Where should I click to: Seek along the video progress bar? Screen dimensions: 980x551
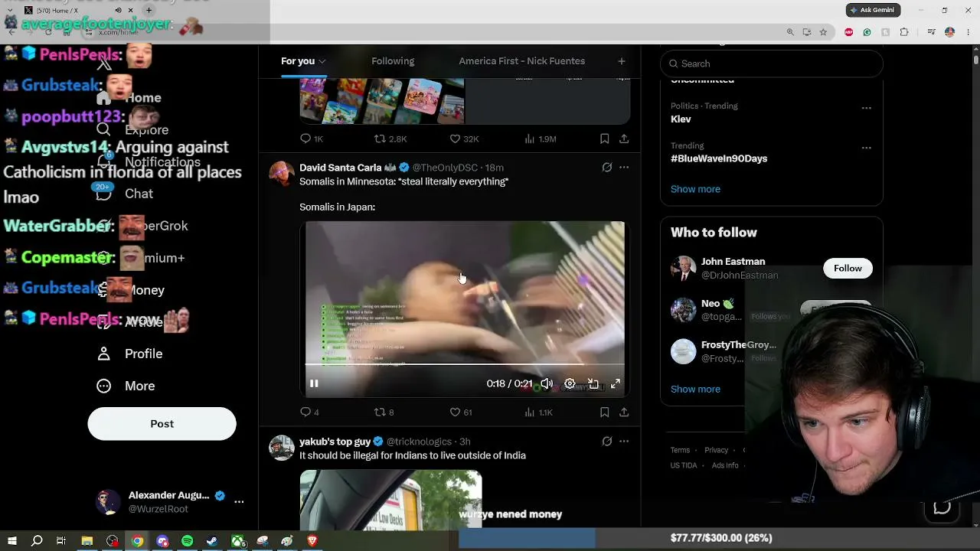tap(465, 365)
